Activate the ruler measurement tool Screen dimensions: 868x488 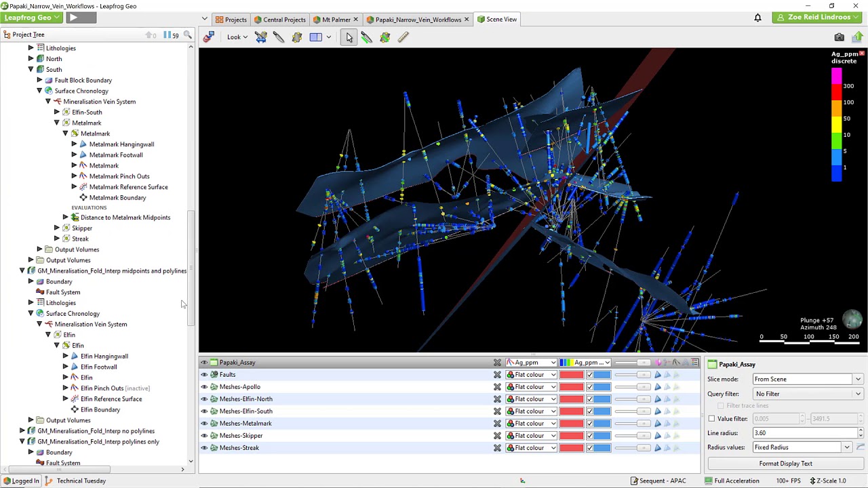pos(403,37)
